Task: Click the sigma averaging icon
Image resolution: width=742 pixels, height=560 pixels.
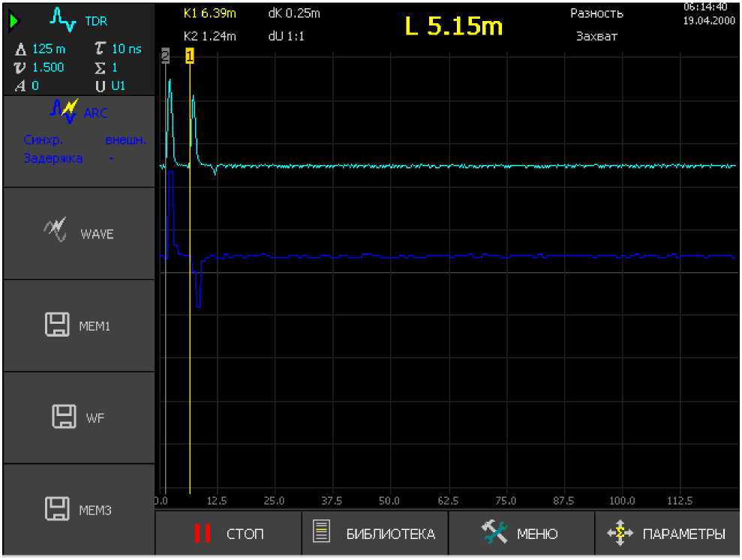Action: point(99,67)
